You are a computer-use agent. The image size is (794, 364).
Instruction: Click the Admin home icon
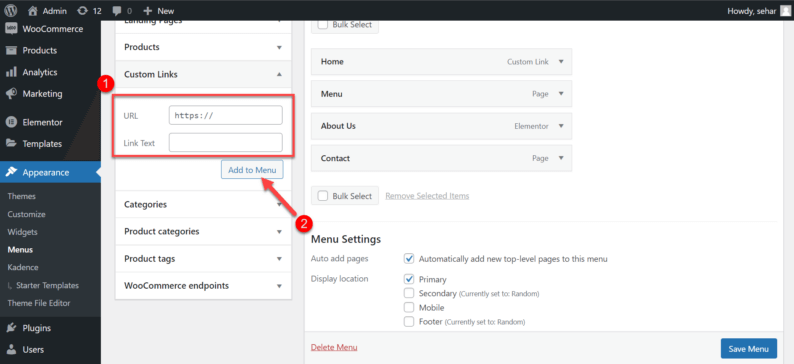32,11
